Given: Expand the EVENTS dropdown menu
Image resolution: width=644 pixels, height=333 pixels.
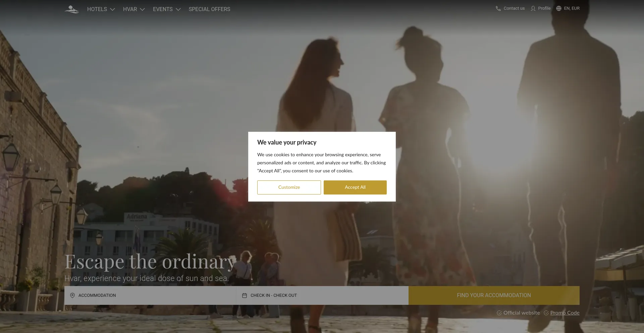Looking at the screenshot, I should tap(166, 9).
